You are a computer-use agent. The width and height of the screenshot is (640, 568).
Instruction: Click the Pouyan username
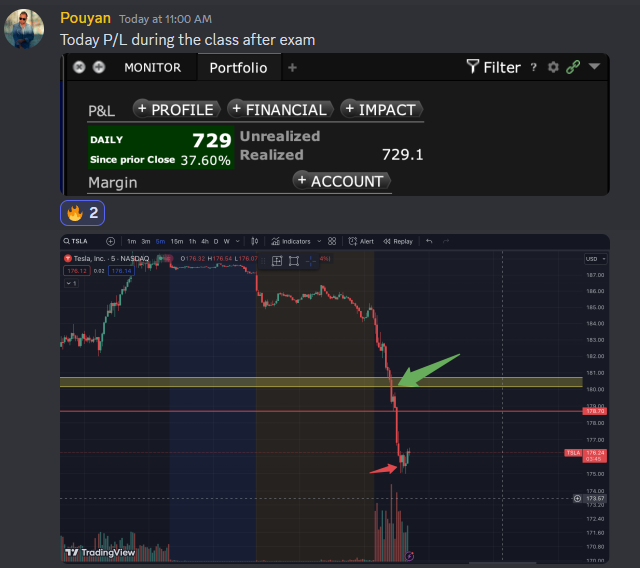(85, 18)
